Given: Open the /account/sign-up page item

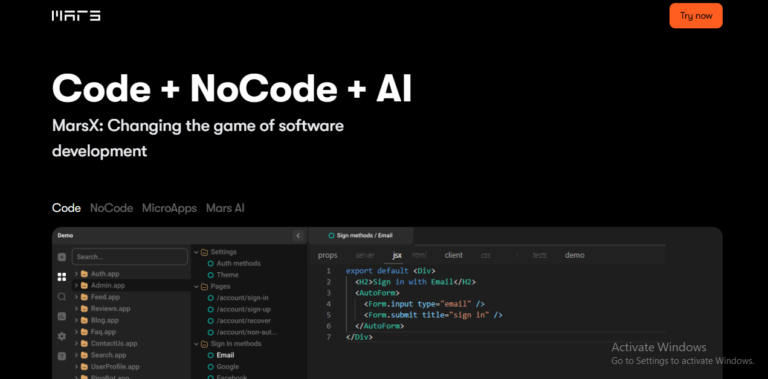Looking at the screenshot, I should pos(243,309).
